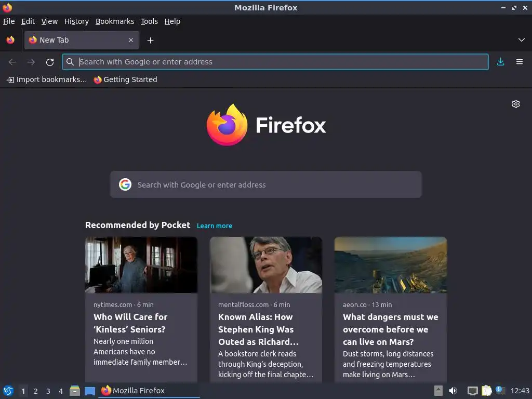Click the show desktop taskbar icon
This screenshot has height=399, width=532.
[x=90, y=391]
